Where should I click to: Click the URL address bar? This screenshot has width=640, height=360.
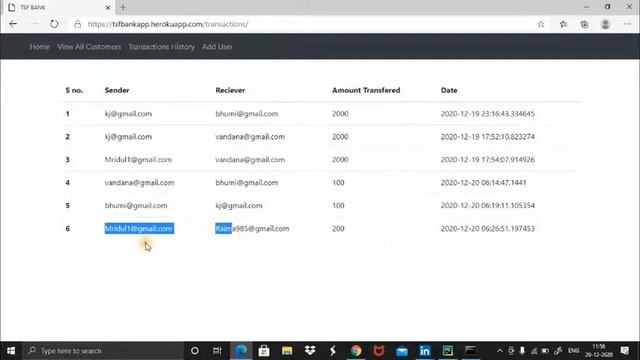pos(302,24)
